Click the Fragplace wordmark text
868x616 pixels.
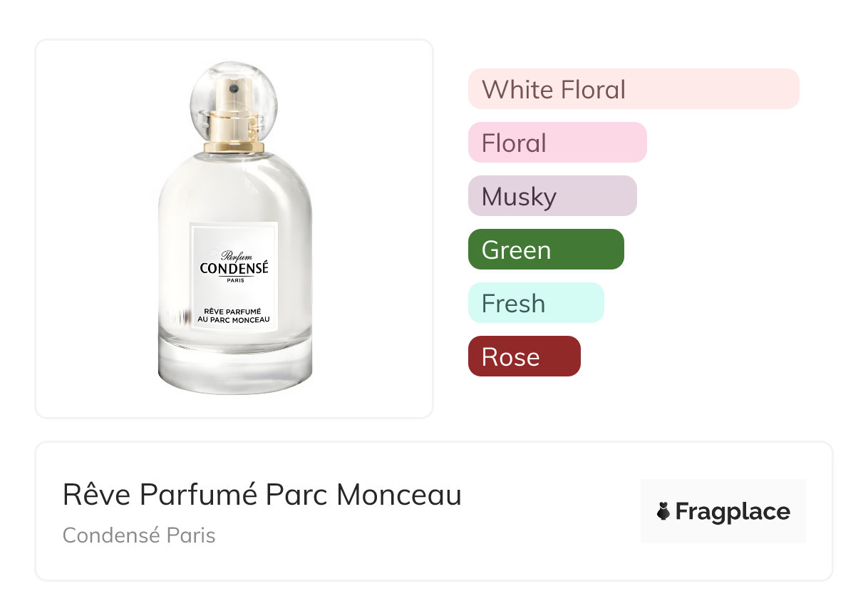[x=733, y=512]
